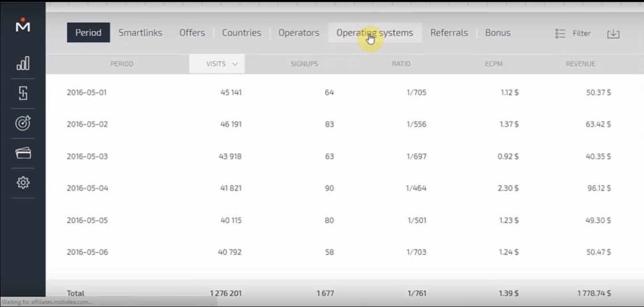Image resolution: width=644 pixels, height=307 pixels.
Task: Click the revenue value 49.30 $
Action: [599, 220]
